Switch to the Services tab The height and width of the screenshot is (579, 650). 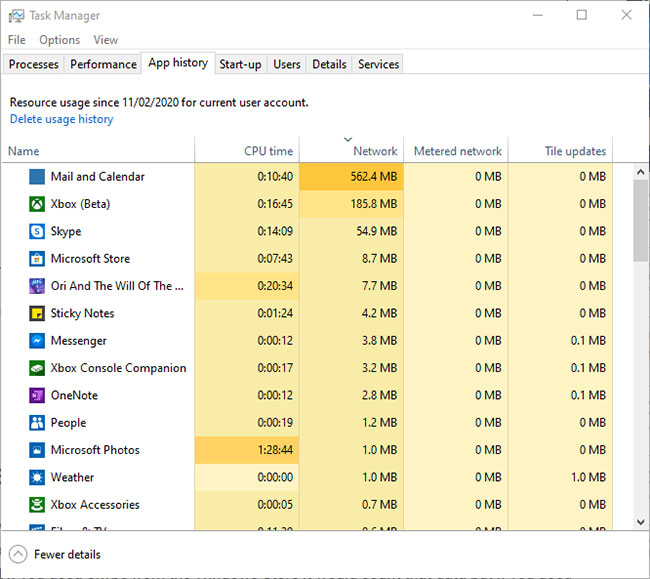pos(378,64)
